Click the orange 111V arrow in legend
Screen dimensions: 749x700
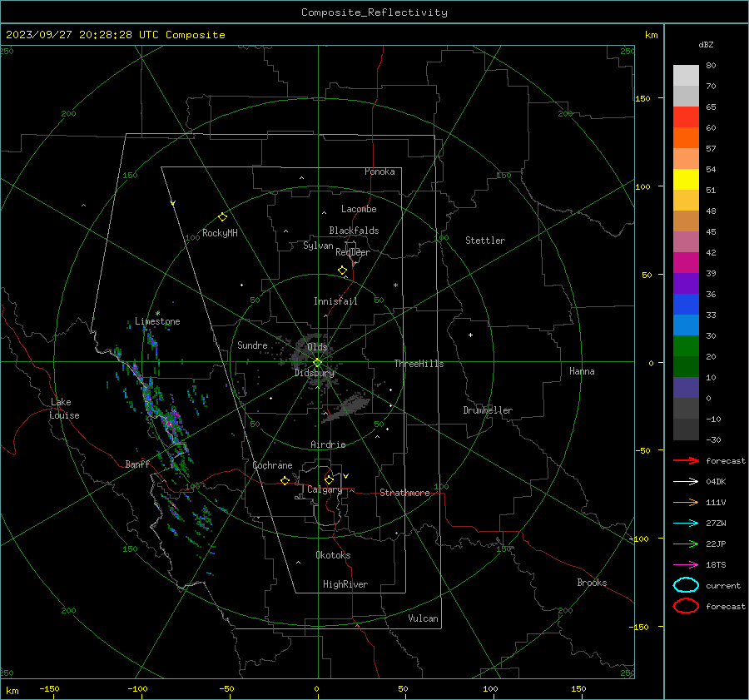[x=686, y=502]
